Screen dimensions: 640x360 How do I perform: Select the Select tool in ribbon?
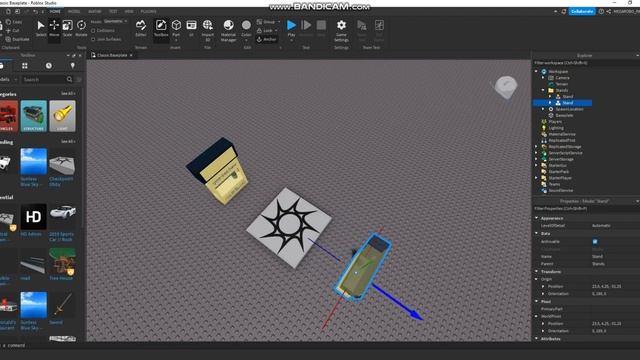tap(41, 29)
